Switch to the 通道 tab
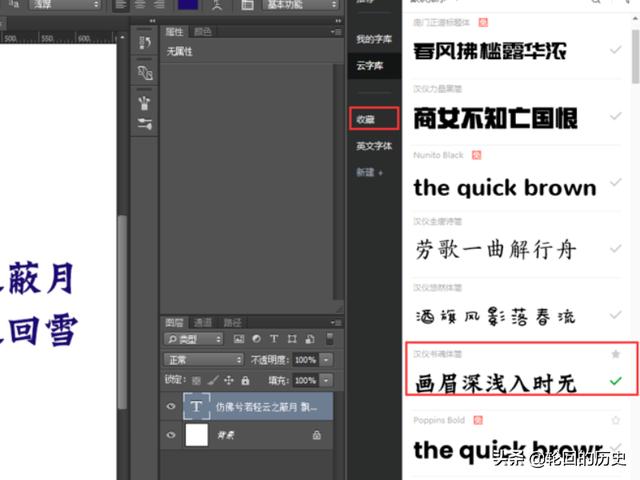 click(203, 322)
